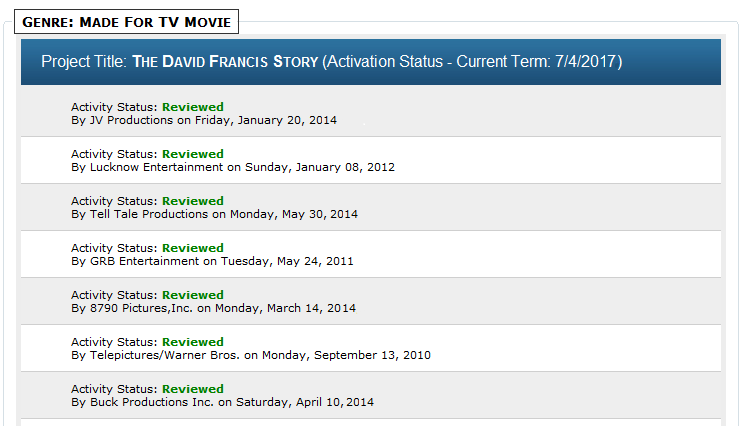743x426 pixels.
Task: Open the Telepictures/Warner Bros. review entry
Action: [371, 348]
